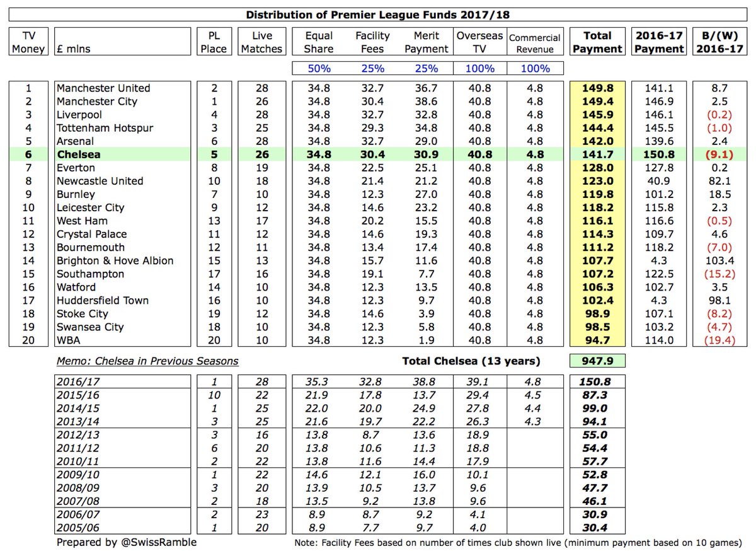Select the 'Stoke City' row label
756x551 pixels.
[82, 313]
